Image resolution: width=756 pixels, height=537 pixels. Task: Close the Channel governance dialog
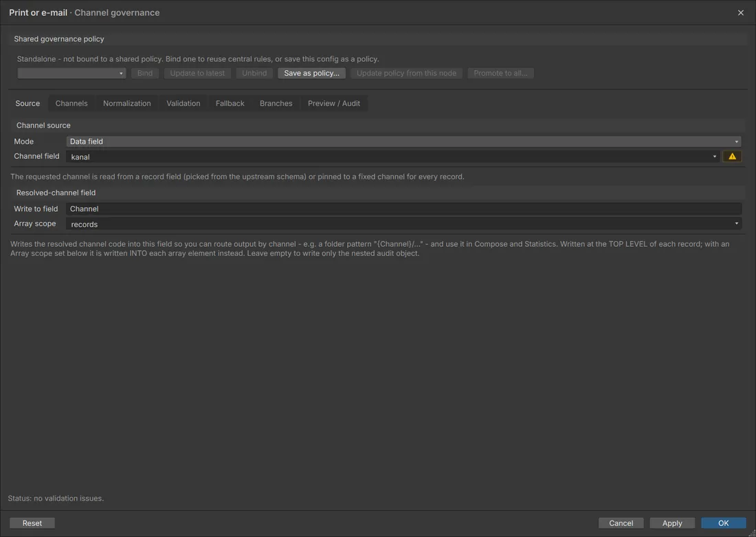click(741, 12)
